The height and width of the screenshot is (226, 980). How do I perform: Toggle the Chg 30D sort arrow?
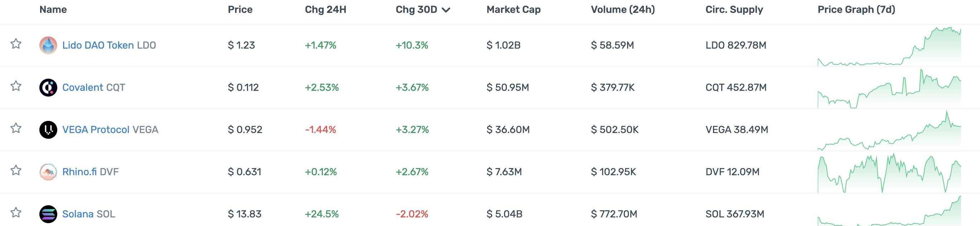(x=446, y=10)
